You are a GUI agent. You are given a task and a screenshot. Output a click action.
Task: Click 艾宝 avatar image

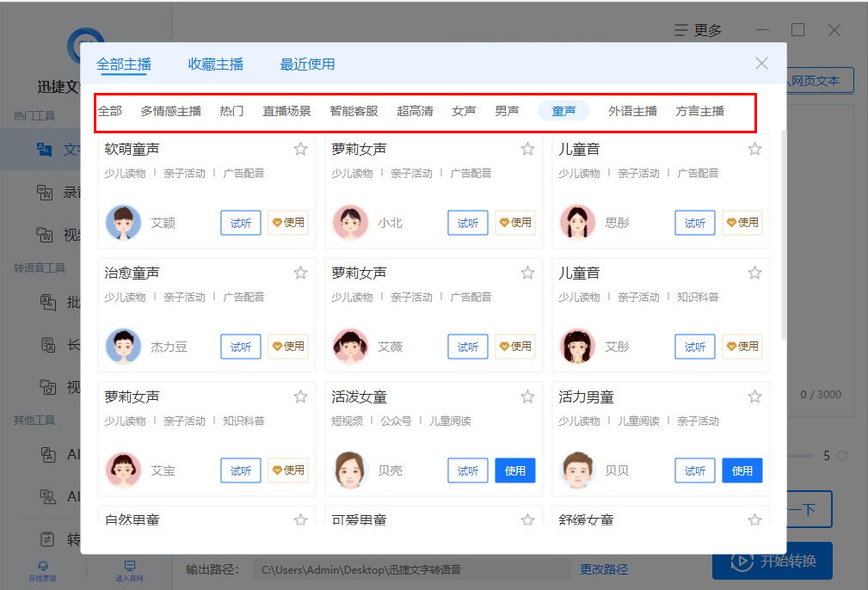pos(123,470)
